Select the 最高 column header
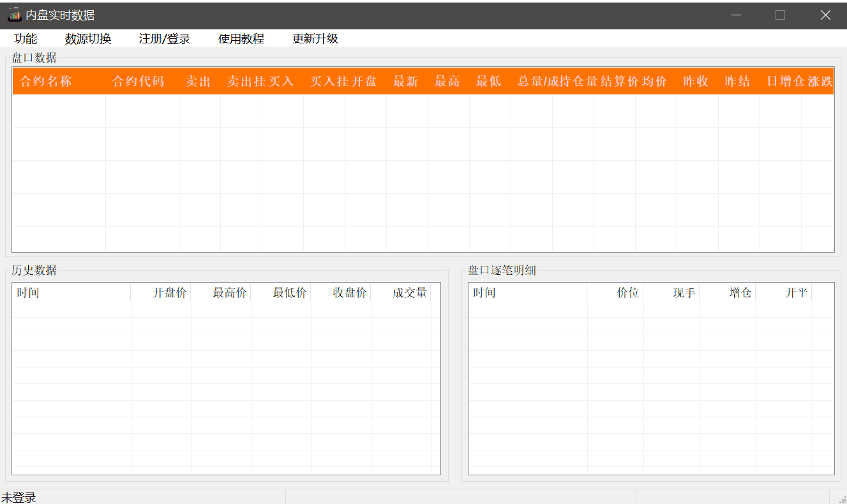The width and height of the screenshot is (847, 504). pyautogui.click(x=447, y=82)
